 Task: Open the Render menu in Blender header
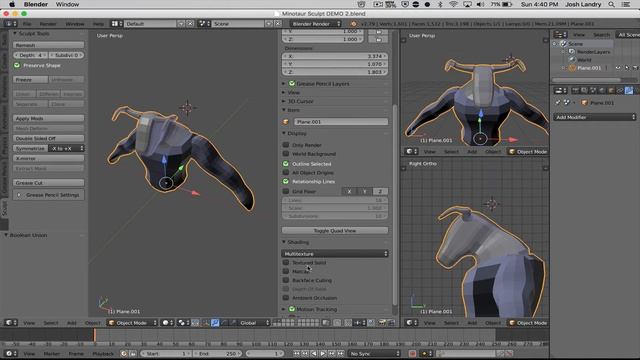pos(48,24)
